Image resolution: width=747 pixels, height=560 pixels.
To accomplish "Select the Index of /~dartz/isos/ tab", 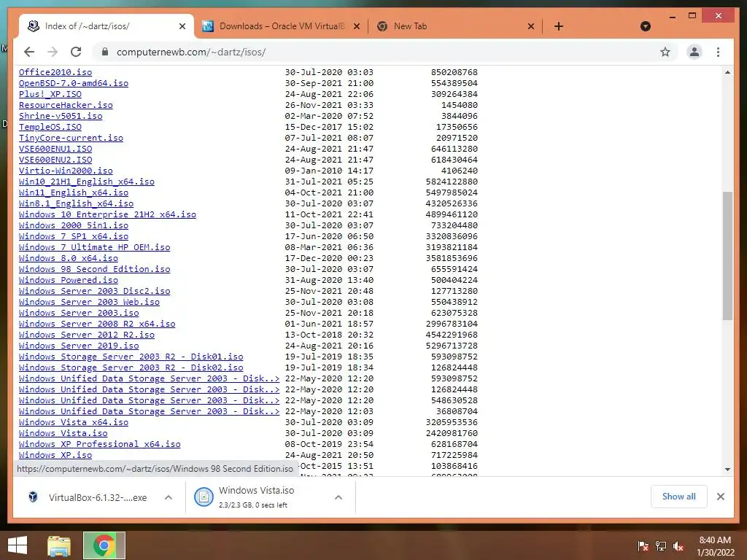I will pyautogui.click(x=107, y=26).
